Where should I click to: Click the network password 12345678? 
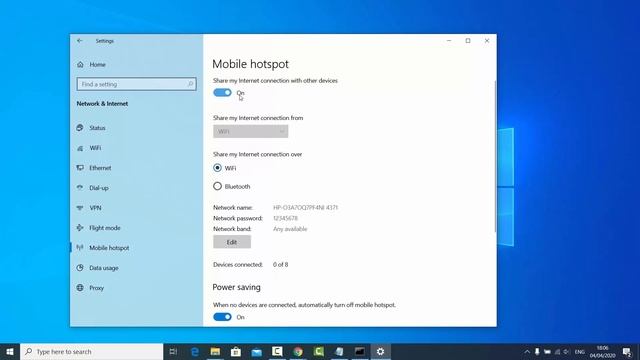pyautogui.click(x=285, y=218)
